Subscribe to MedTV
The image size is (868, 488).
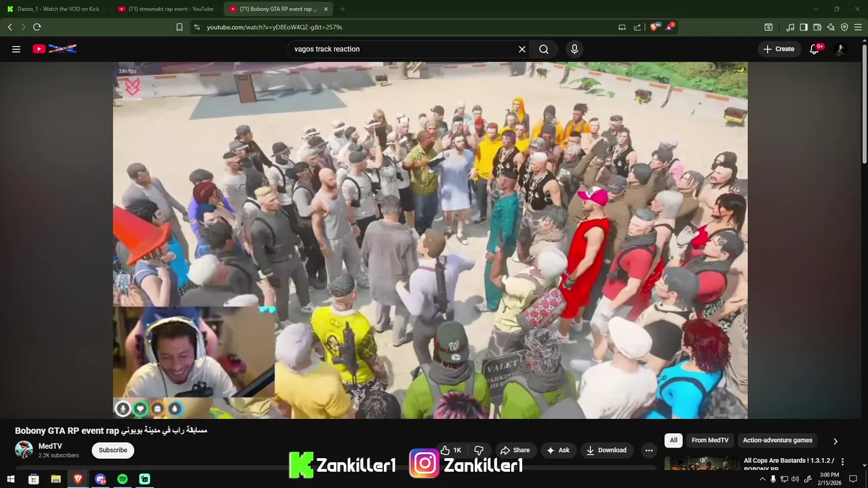coord(113,450)
